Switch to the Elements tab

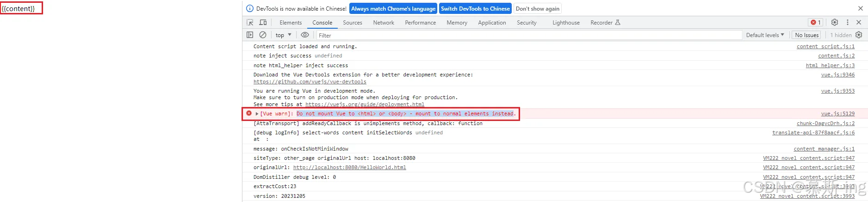pyautogui.click(x=291, y=22)
